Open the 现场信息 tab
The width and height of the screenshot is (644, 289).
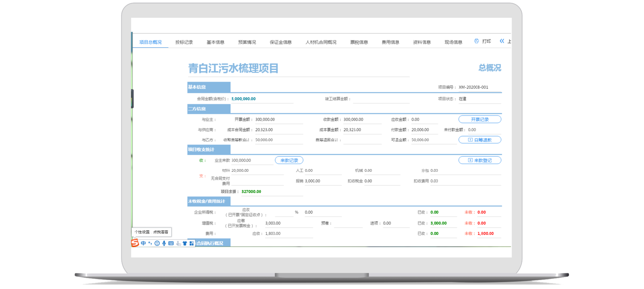[453, 42]
